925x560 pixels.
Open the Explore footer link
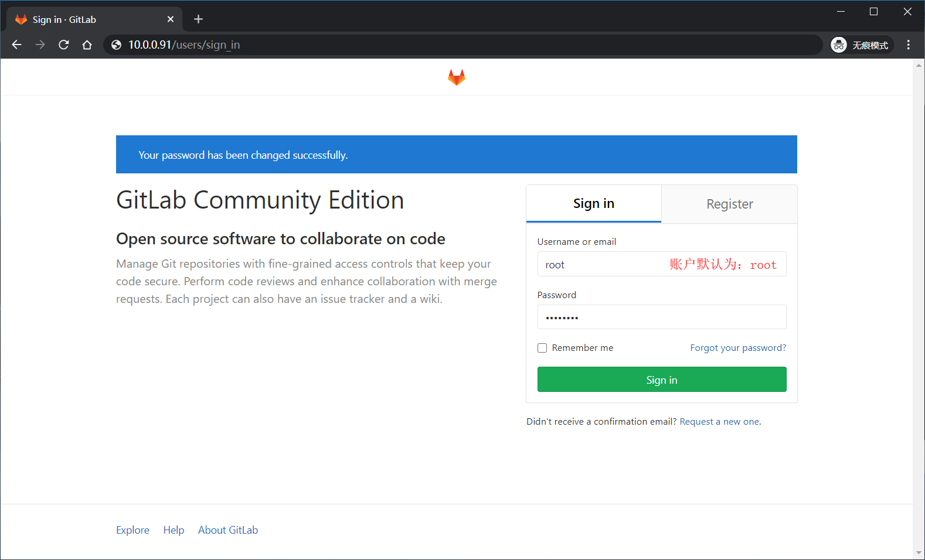(132, 530)
